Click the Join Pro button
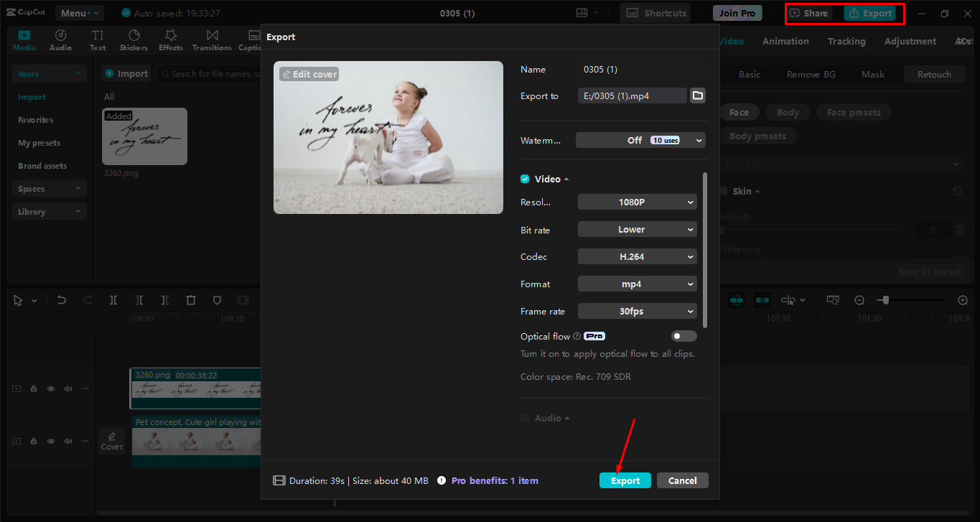Screen dimensions: 980x522 [737, 12]
